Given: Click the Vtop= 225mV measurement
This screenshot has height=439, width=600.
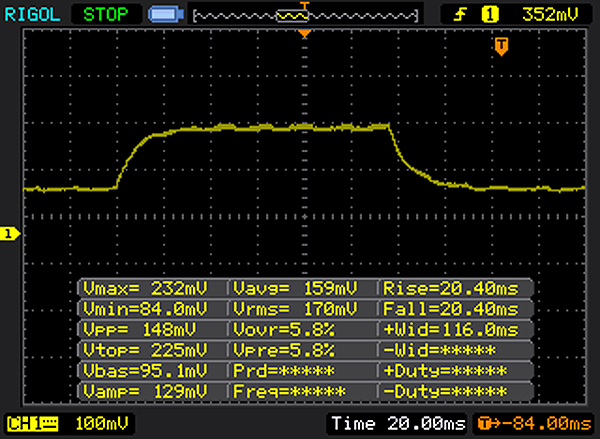Looking at the screenshot, I should tap(145, 350).
